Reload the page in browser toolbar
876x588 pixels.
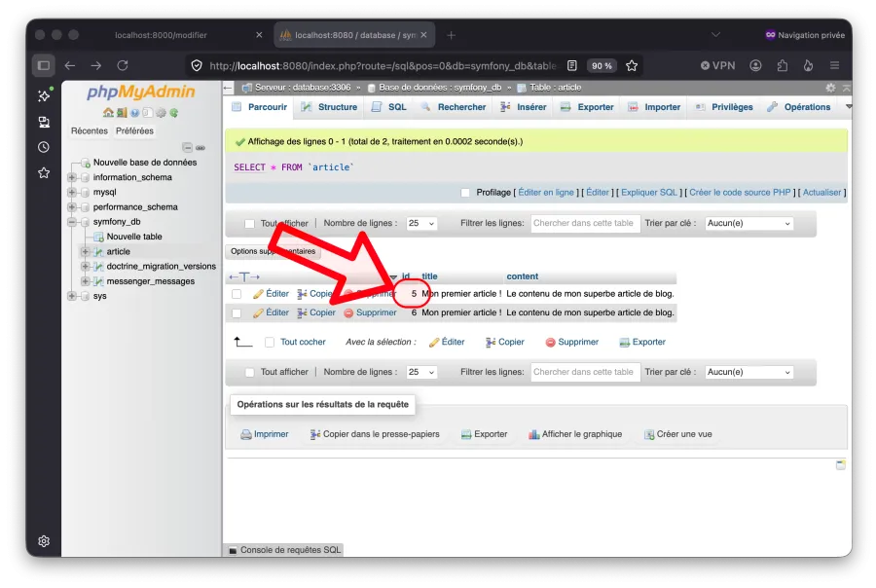tap(123, 65)
